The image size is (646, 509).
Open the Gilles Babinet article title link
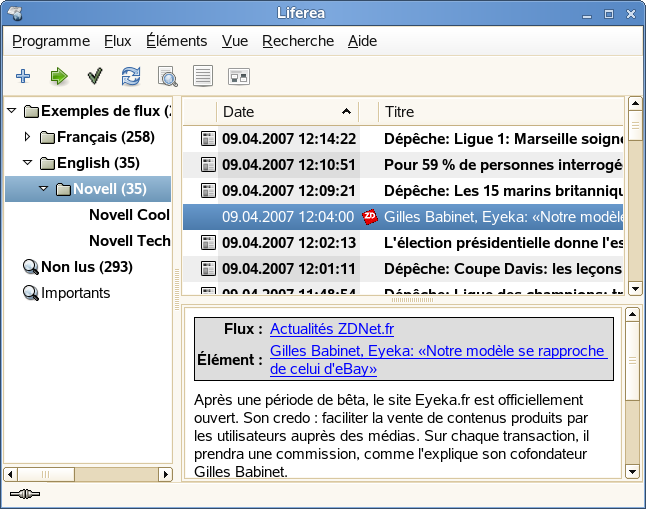(438, 360)
